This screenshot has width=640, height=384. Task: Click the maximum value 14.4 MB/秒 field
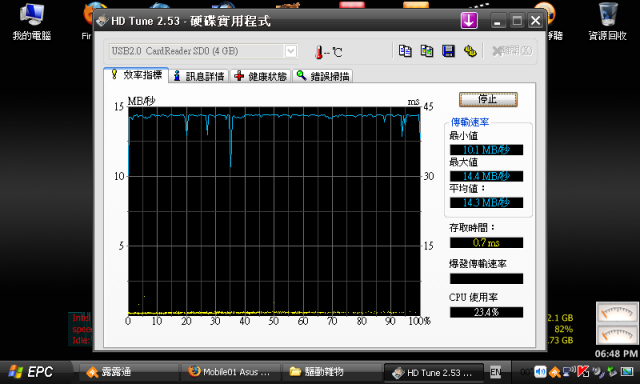point(486,176)
